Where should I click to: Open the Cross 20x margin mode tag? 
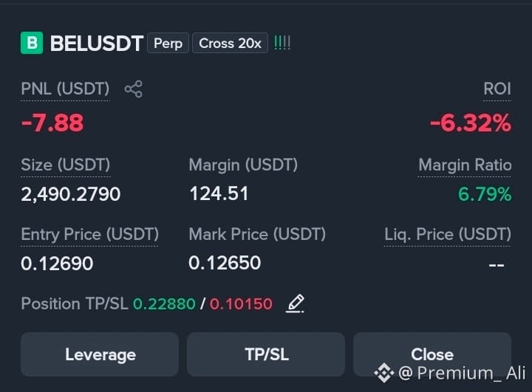(x=230, y=43)
